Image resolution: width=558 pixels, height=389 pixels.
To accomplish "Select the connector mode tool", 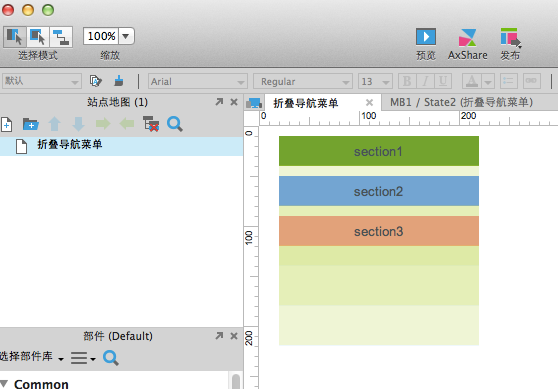I will [x=61, y=37].
